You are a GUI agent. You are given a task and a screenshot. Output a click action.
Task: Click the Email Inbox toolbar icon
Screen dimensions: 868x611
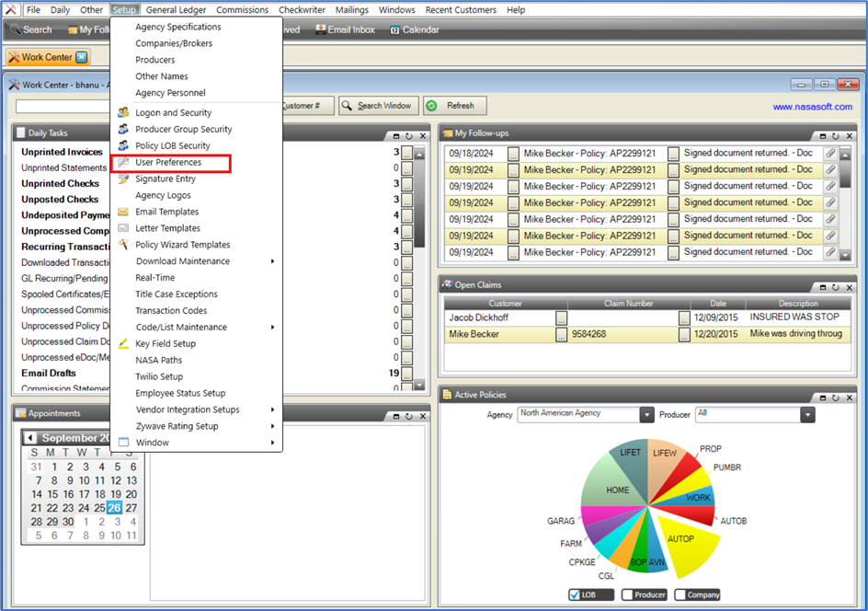click(x=321, y=29)
